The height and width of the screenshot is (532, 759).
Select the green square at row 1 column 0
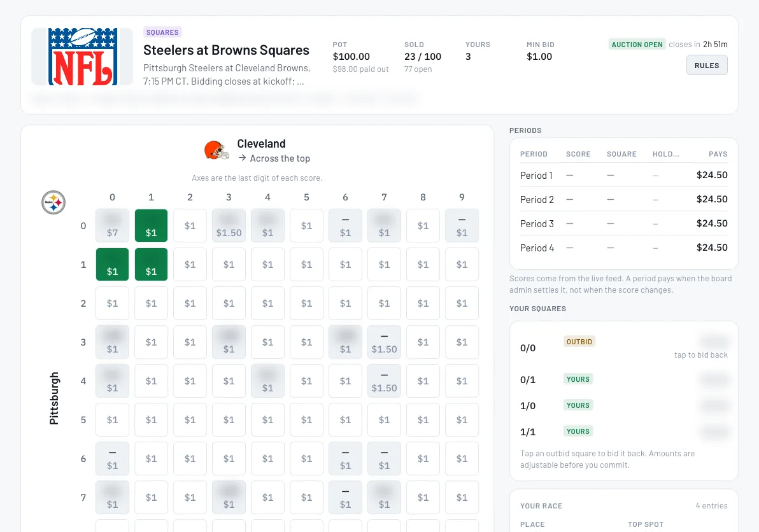point(112,265)
